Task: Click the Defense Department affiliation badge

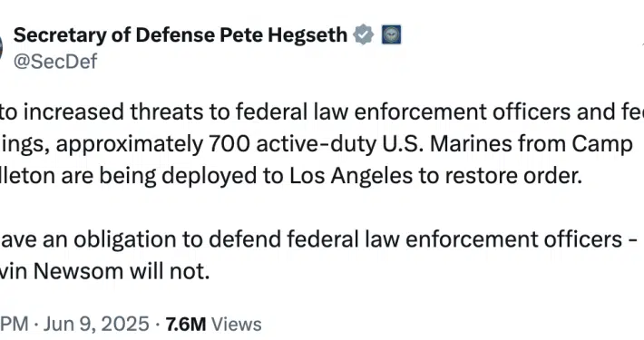Action: (391, 34)
